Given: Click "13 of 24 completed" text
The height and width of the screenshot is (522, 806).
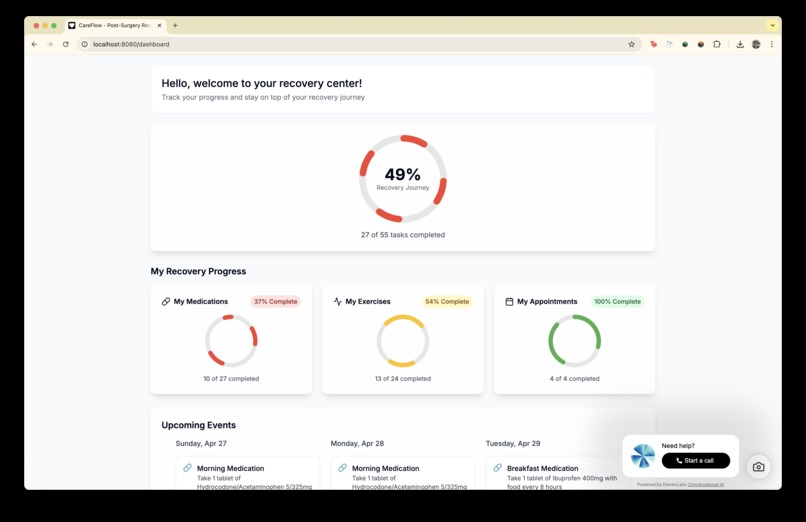Looking at the screenshot, I should tap(403, 379).
